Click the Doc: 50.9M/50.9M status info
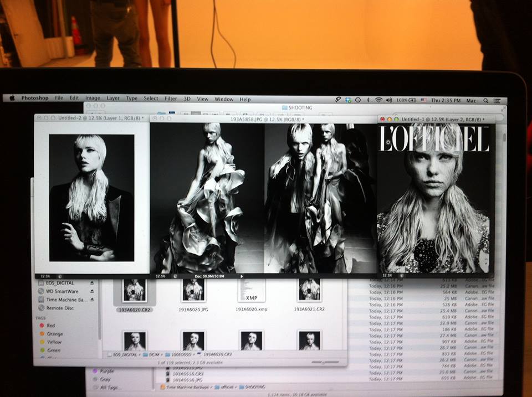The image size is (532, 397). pyautogui.click(x=209, y=276)
